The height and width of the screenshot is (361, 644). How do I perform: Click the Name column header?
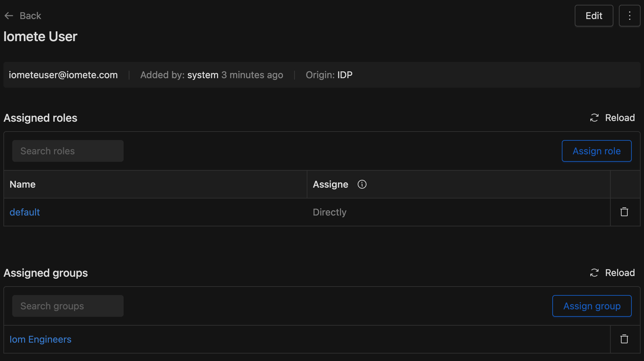pos(155,184)
